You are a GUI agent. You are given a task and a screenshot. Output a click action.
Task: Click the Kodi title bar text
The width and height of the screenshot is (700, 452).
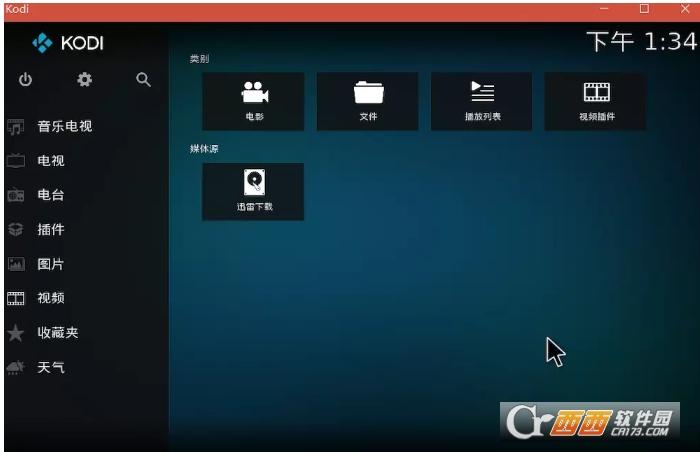(17, 9)
